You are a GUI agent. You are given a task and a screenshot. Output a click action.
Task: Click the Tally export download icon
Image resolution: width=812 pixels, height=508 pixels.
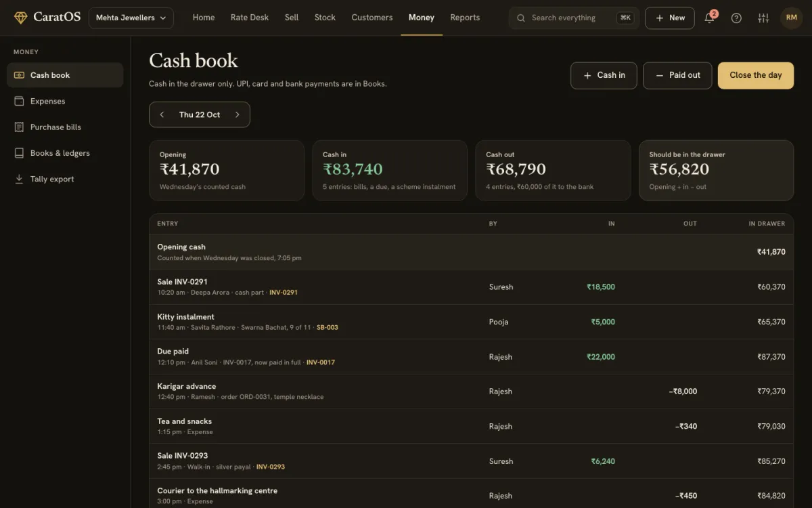[x=19, y=179]
